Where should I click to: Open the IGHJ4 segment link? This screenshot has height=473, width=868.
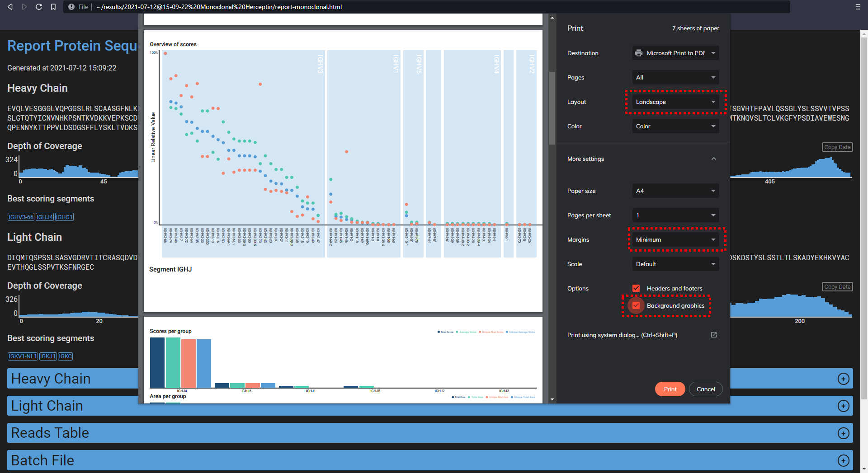point(45,217)
